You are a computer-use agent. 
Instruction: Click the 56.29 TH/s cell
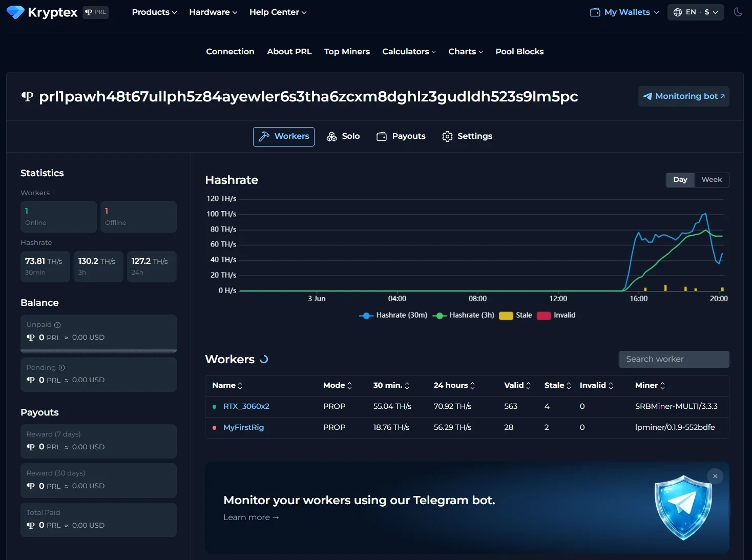tap(453, 427)
